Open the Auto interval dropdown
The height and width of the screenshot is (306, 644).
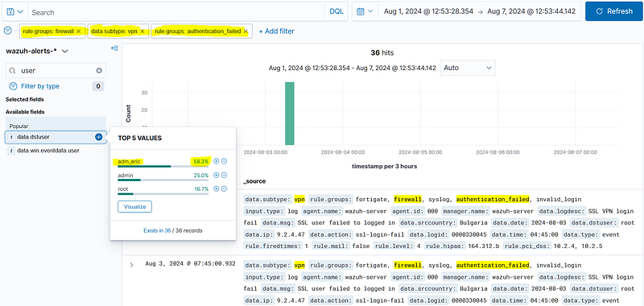pos(468,68)
